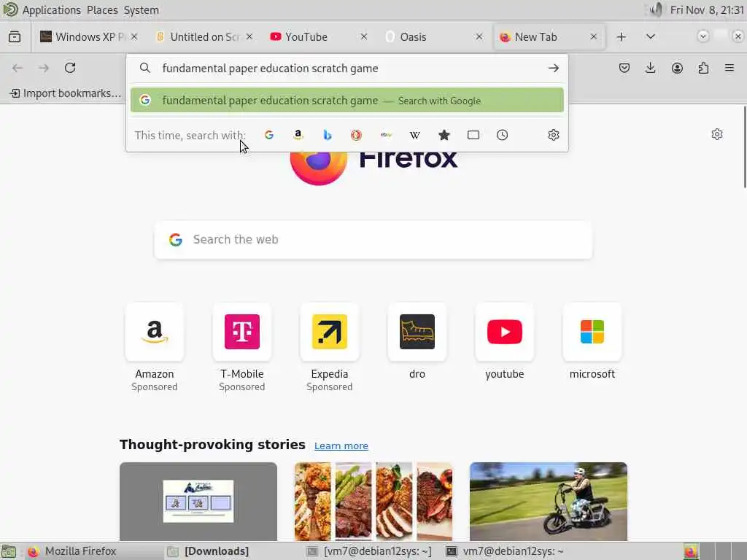
Task: Search open tabs using the tab icon
Action: pyautogui.click(x=473, y=135)
